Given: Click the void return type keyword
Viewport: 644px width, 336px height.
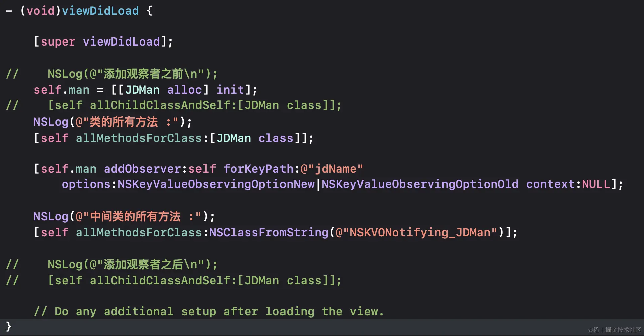Looking at the screenshot, I should 41,11.
